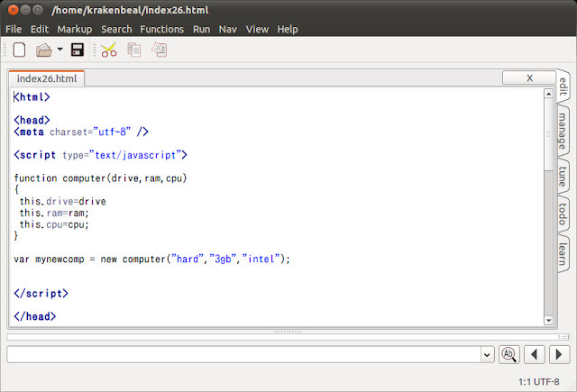The width and height of the screenshot is (577, 392).
Task: Expand the search history dropdown arrow
Action: pyautogui.click(x=487, y=355)
